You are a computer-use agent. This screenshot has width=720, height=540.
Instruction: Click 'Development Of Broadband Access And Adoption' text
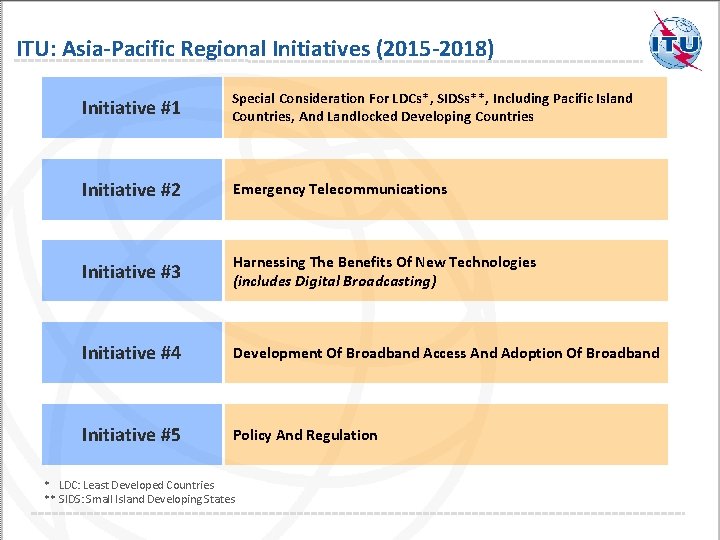click(446, 353)
